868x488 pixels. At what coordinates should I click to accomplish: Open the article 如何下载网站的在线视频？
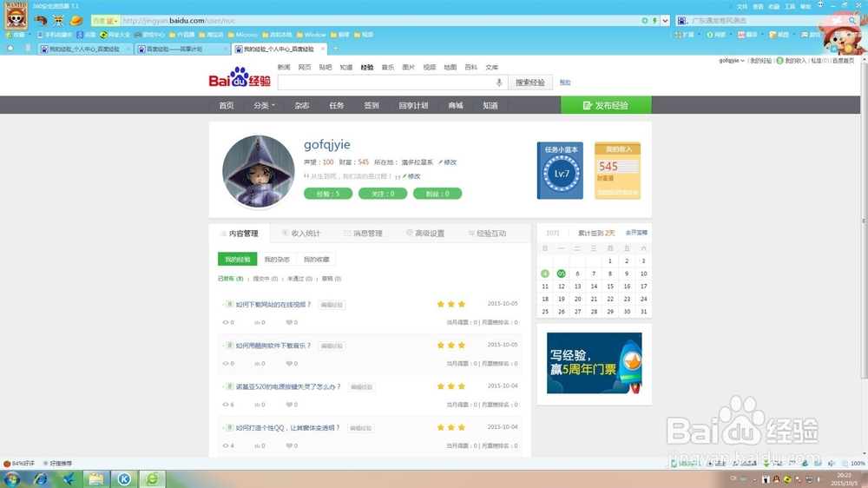coord(273,305)
